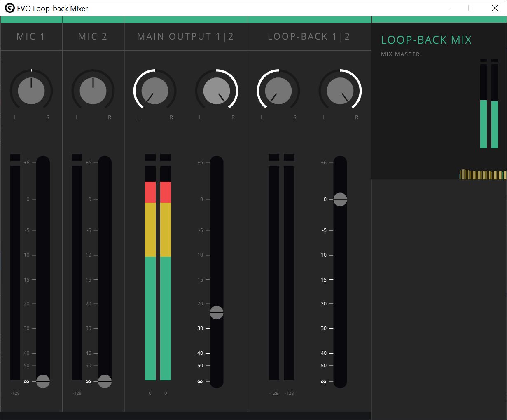Click the Loop-back 1|2 fader handle
This screenshot has width=507, height=420.
(340, 199)
